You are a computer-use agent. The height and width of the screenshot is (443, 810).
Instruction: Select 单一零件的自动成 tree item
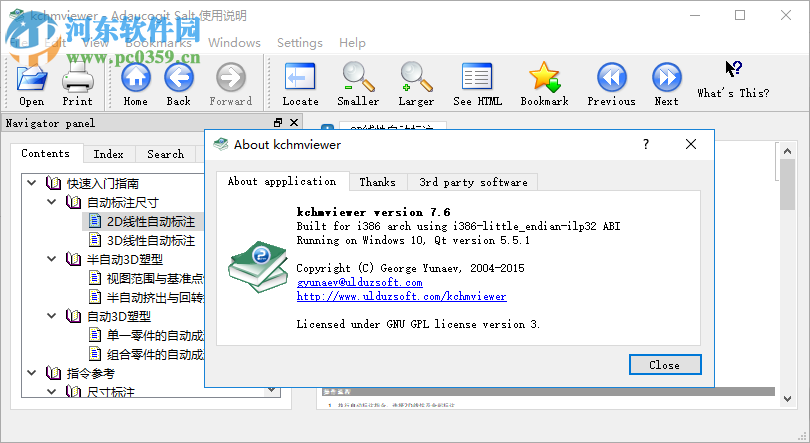(x=155, y=336)
